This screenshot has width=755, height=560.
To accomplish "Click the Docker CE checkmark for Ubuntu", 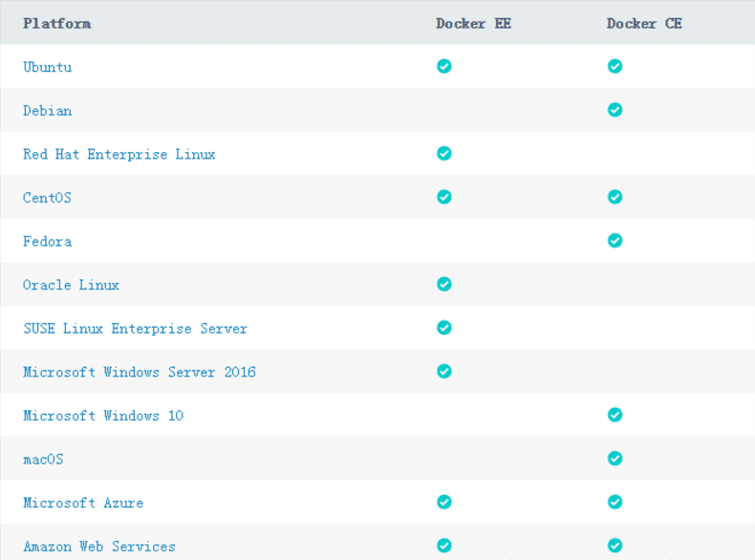I will tap(615, 66).
